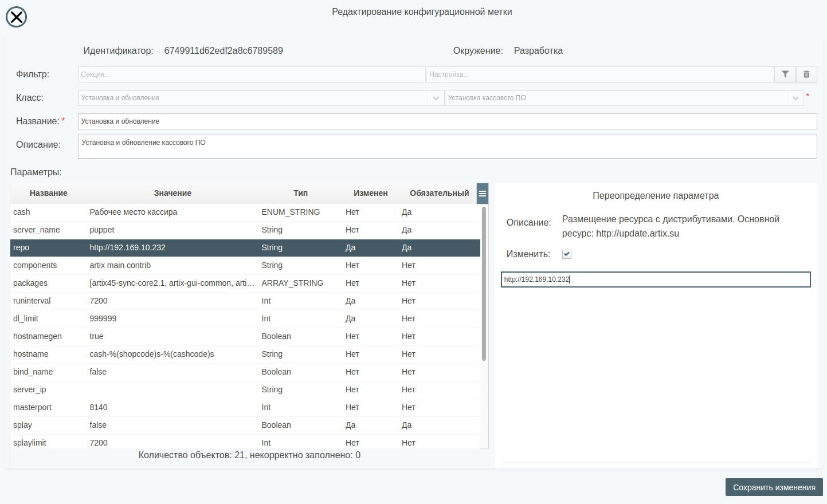Open the table columns menu icon

tap(483, 194)
